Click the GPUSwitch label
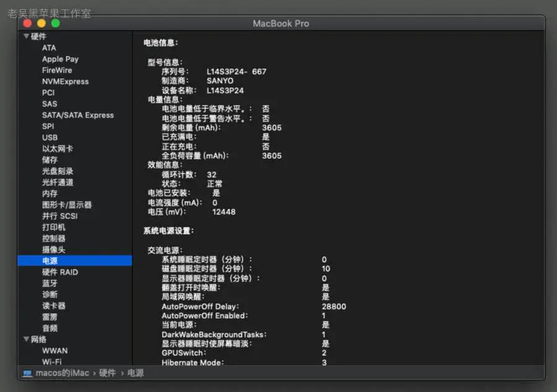 coord(184,353)
